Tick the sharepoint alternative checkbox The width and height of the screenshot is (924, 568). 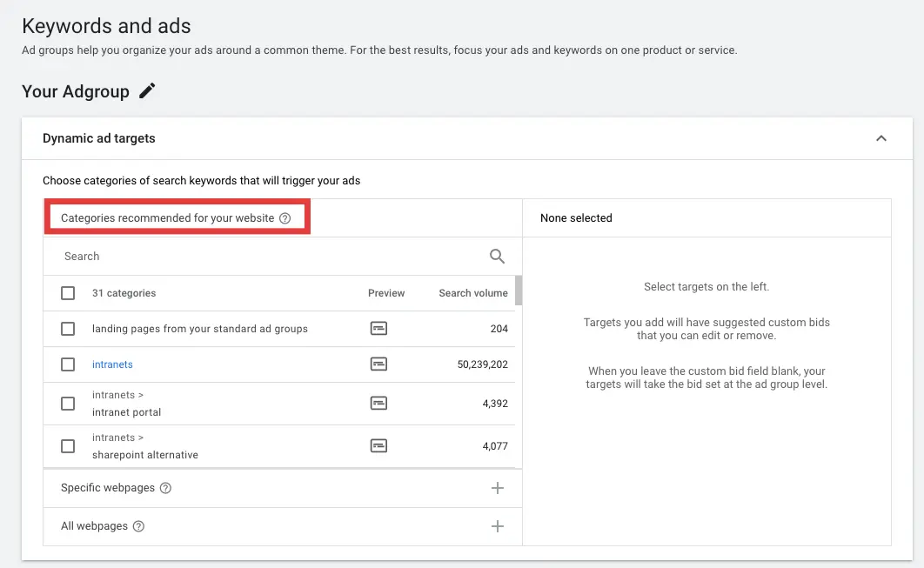pyautogui.click(x=68, y=446)
